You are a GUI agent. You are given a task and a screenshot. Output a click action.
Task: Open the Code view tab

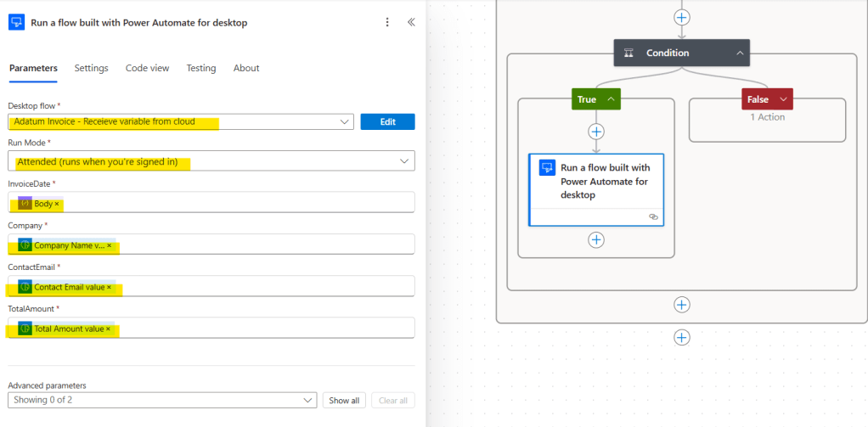[148, 68]
